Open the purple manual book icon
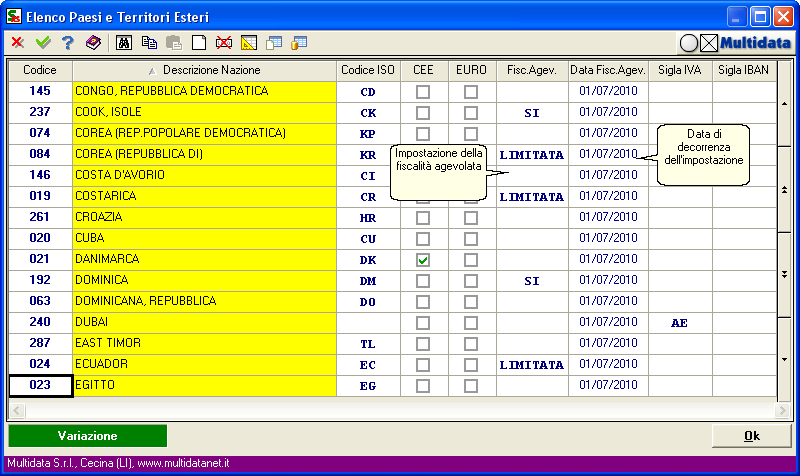The width and height of the screenshot is (800, 476). pos(93,42)
